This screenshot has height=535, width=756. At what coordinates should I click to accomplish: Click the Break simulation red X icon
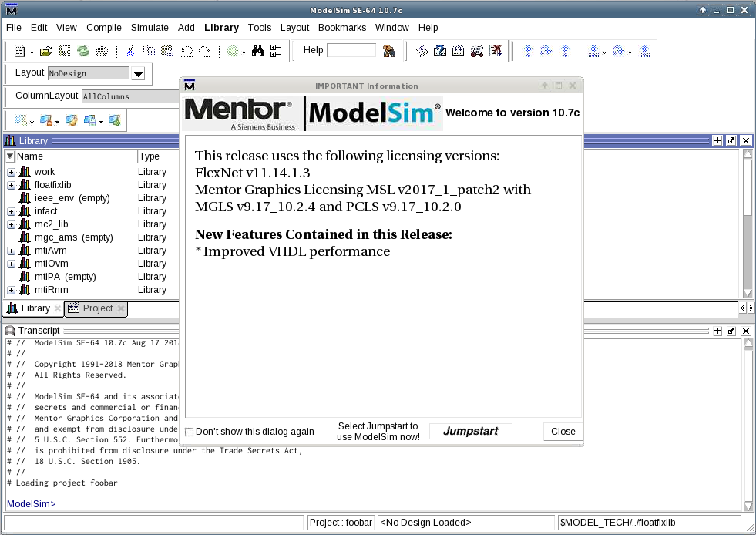(x=496, y=51)
